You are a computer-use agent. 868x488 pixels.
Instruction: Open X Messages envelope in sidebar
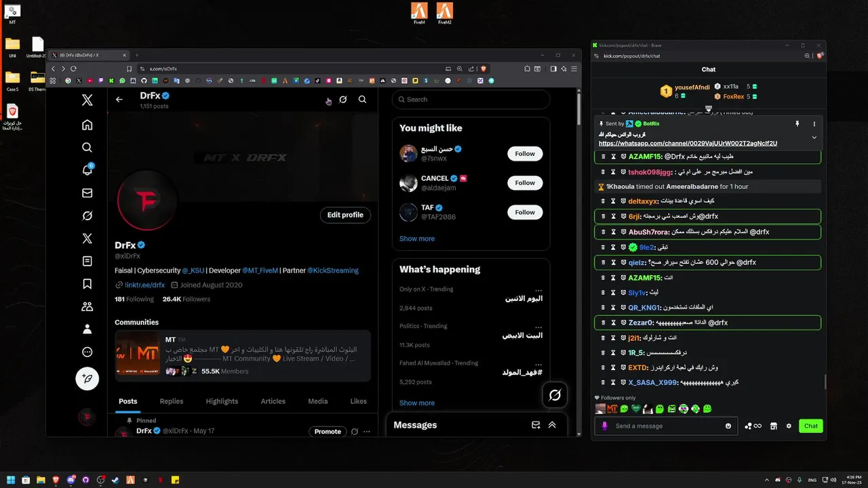(87, 193)
